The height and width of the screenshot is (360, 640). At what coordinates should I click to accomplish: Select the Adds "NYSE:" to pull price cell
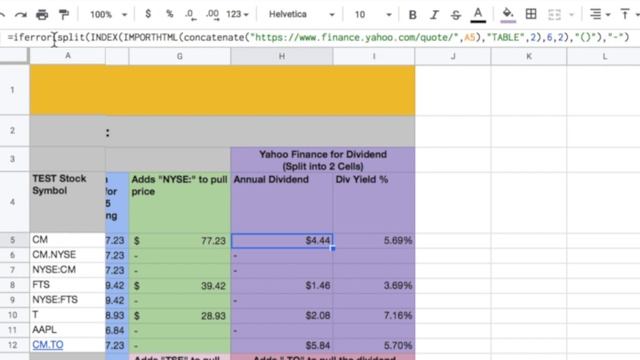180,202
